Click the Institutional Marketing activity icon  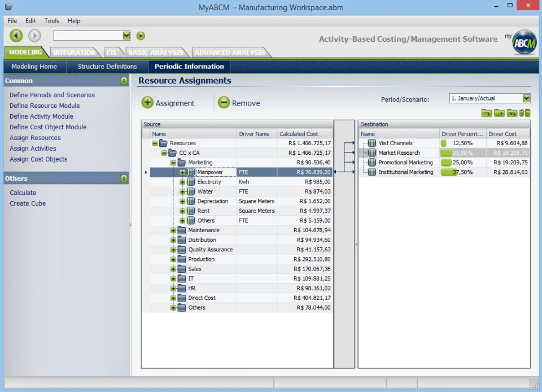[x=372, y=172]
